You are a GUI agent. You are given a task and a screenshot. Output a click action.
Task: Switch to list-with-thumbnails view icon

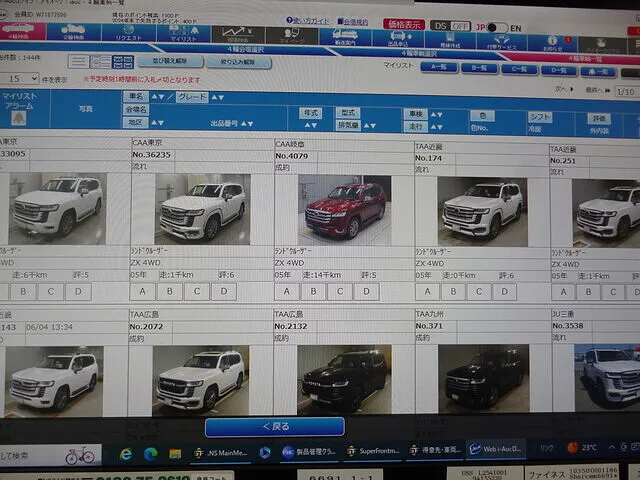(x=100, y=62)
